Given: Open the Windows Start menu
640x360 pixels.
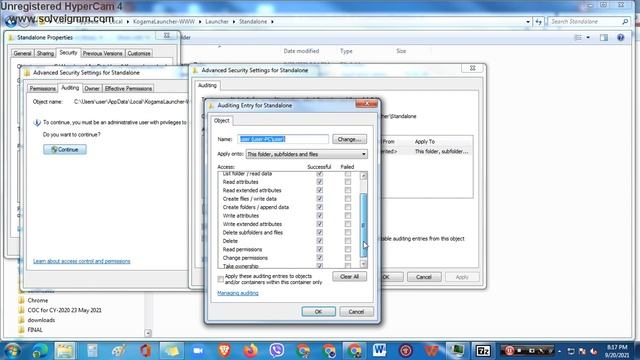Looking at the screenshot, I should tap(12, 351).
